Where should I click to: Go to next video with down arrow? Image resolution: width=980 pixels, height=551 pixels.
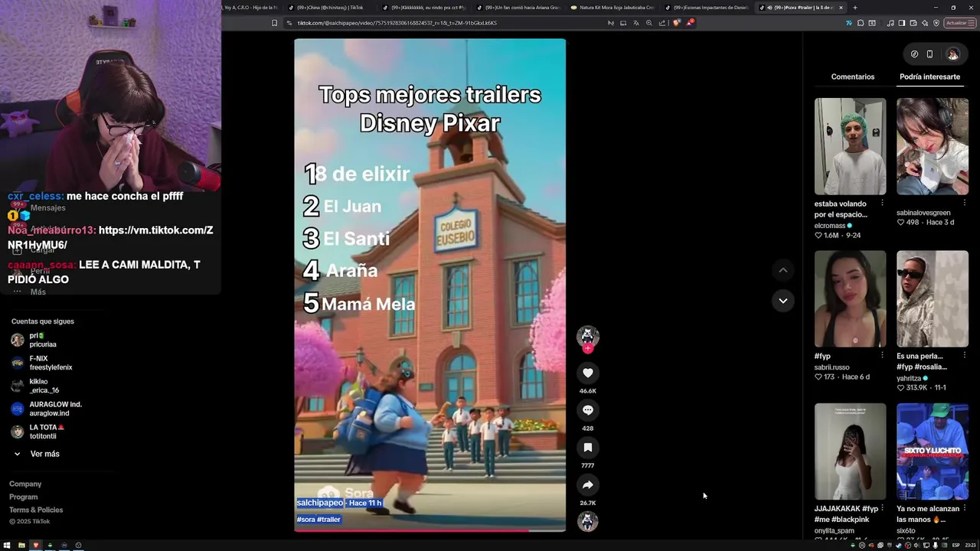(x=782, y=301)
